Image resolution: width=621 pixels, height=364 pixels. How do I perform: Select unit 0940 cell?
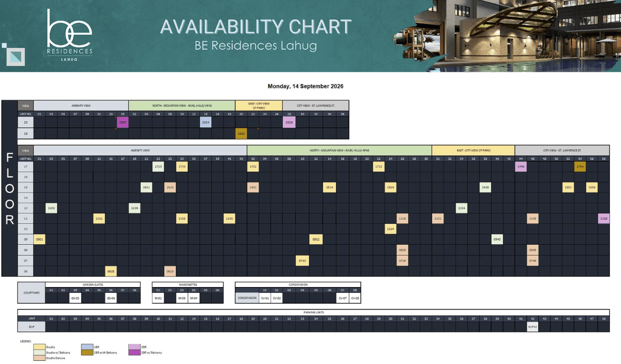pyautogui.click(x=497, y=239)
